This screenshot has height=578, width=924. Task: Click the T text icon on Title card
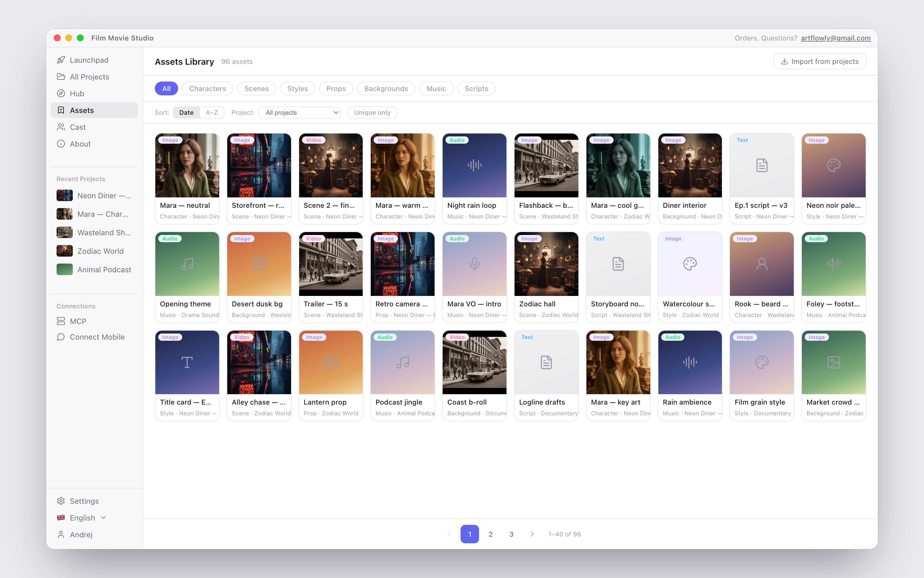(187, 362)
